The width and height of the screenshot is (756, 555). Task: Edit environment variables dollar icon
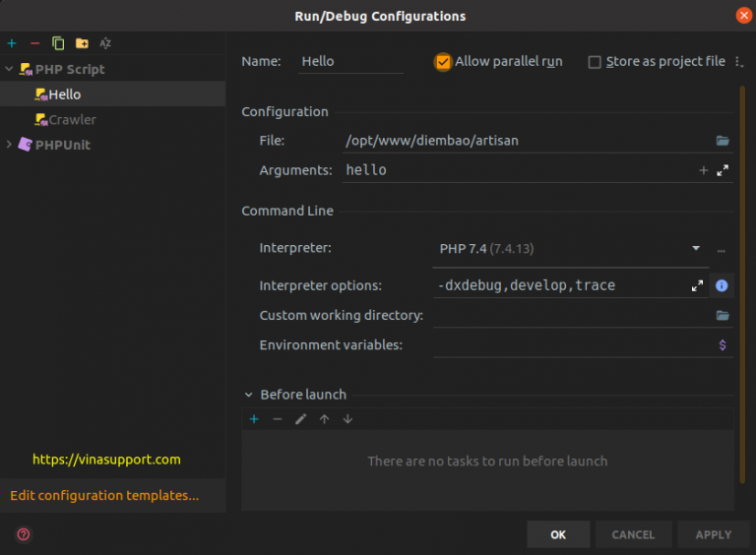(723, 345)
